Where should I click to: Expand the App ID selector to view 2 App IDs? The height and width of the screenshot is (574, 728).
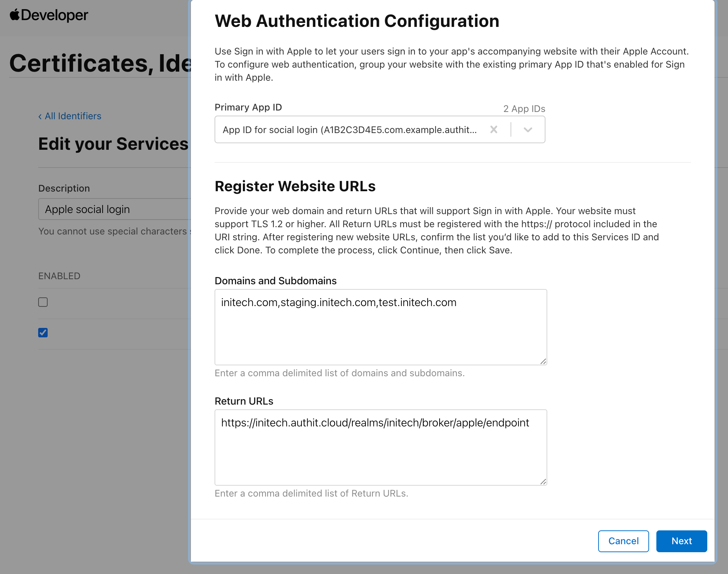pyautogui.click(x=528, y=129)
